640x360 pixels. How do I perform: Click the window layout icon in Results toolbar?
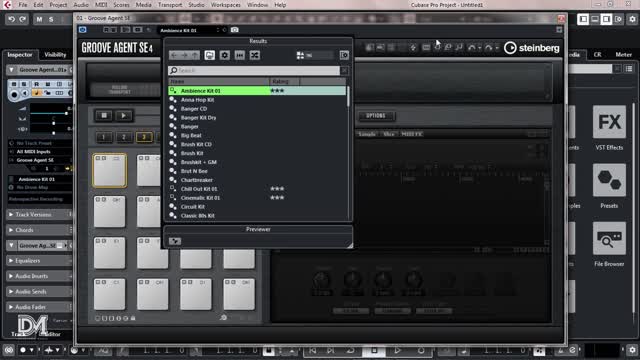[344, 55]
